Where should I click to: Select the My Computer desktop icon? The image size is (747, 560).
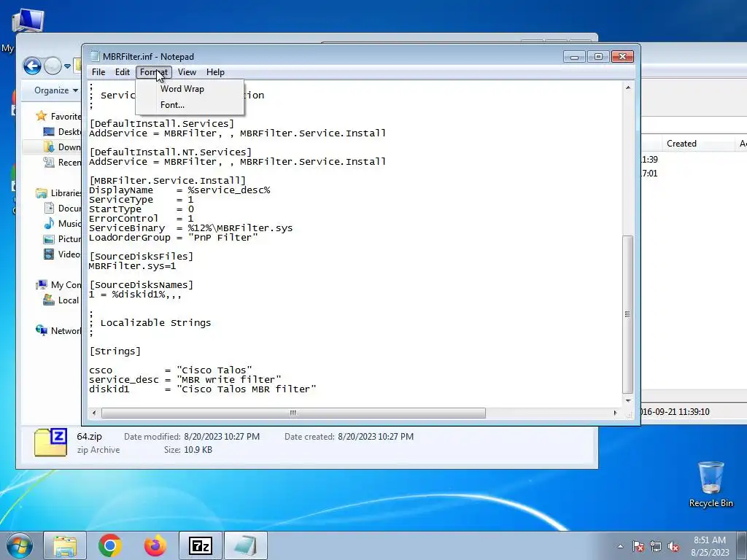tap(27, 20)
